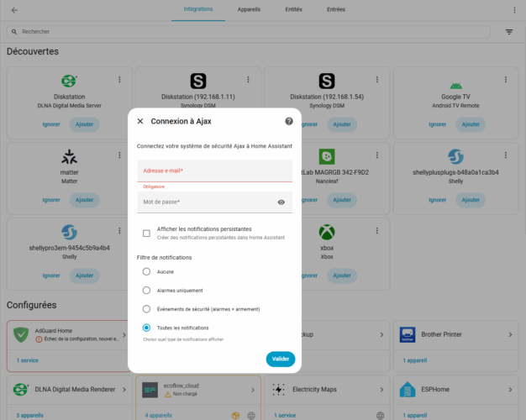Click the Adresse e-mail field
Screen dimensions: 526x420
pyautogui.click(x=215, y=171)
